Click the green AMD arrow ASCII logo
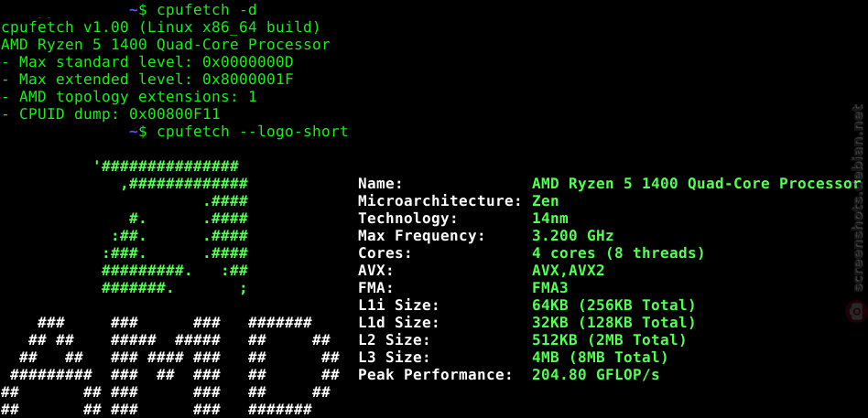The height and width of the screenshot is (418, 868). 171,227
